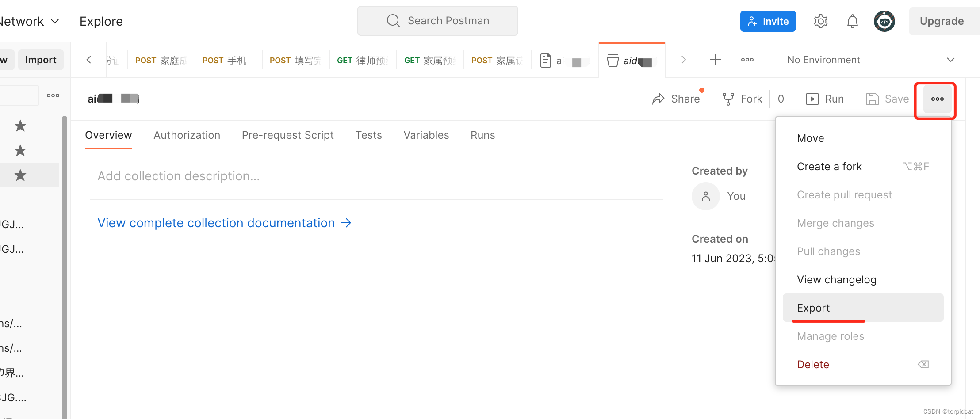The height and width of the screenshot is (419, 980).
Task: Click the collection name title
Action: 113,99
